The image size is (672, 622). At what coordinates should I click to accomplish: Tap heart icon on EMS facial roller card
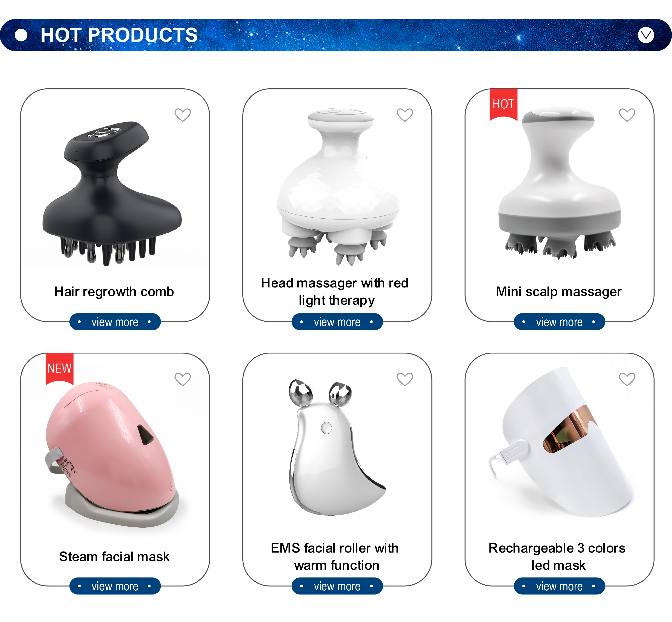click(x=405, y=379)
